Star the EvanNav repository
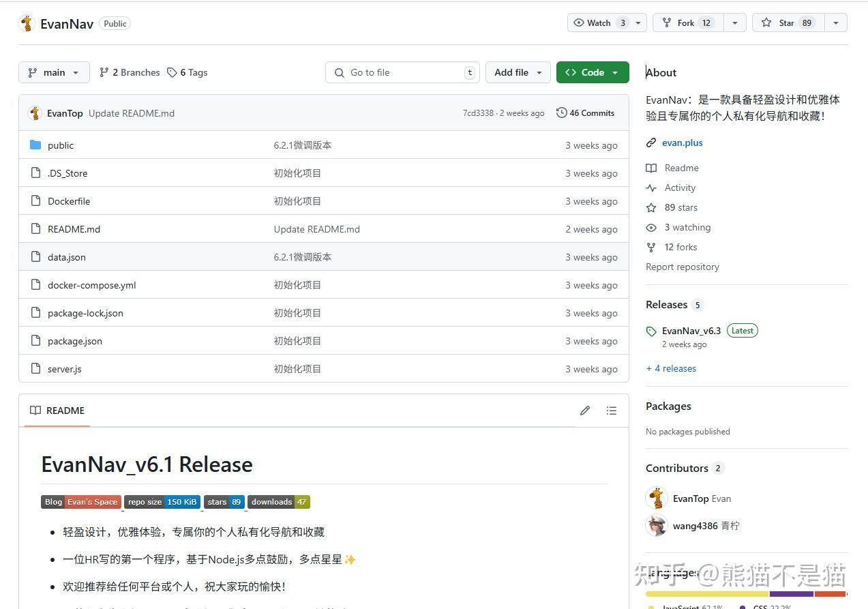This screenshot has height=609, width=868. coord(788,23)
